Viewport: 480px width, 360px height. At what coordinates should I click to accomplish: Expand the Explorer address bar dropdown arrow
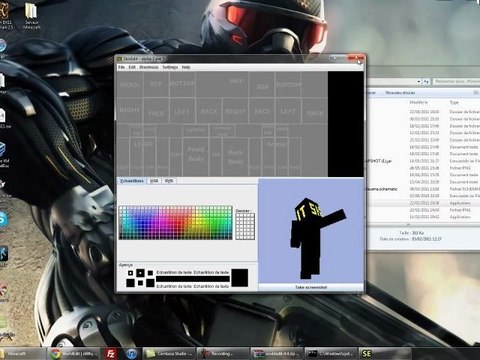tap(418, 81)
